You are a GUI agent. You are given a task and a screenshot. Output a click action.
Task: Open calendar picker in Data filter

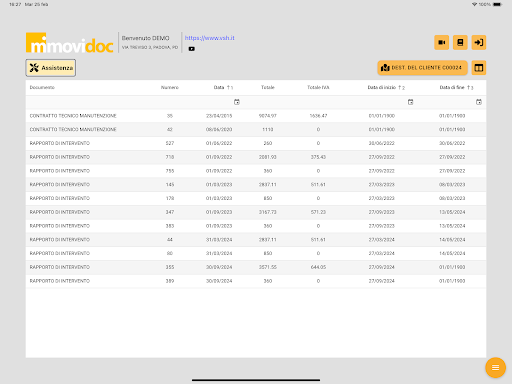[x=237, y=102]
